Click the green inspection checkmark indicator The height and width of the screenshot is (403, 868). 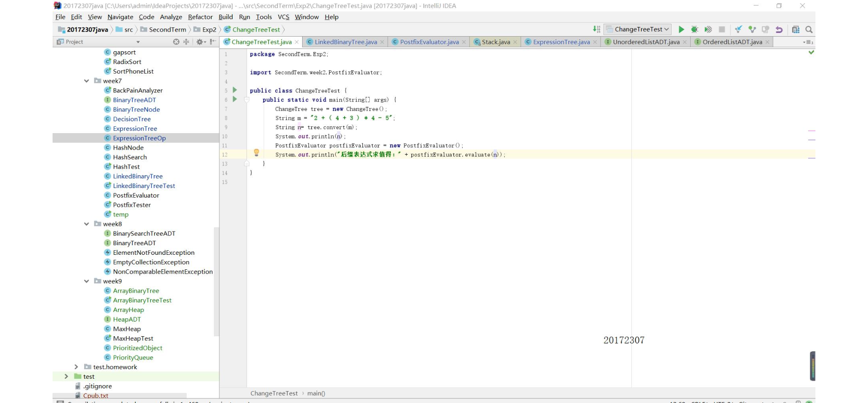(811, 52)
